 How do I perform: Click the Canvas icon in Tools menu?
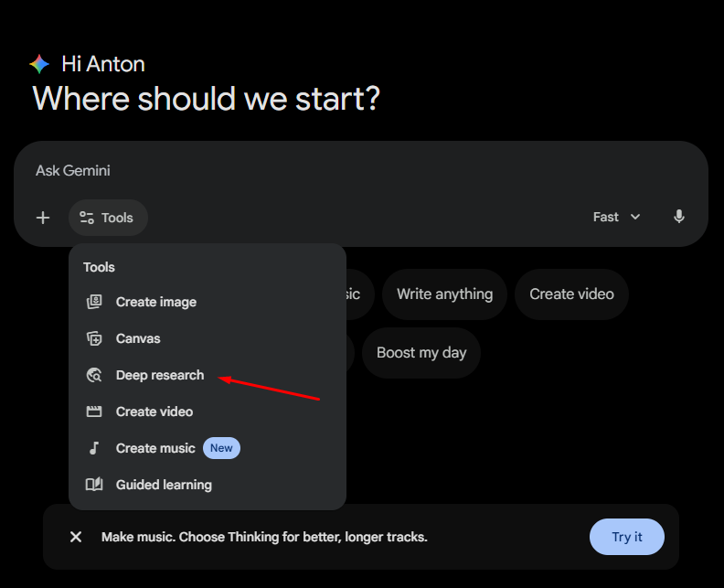coord(94,338)
